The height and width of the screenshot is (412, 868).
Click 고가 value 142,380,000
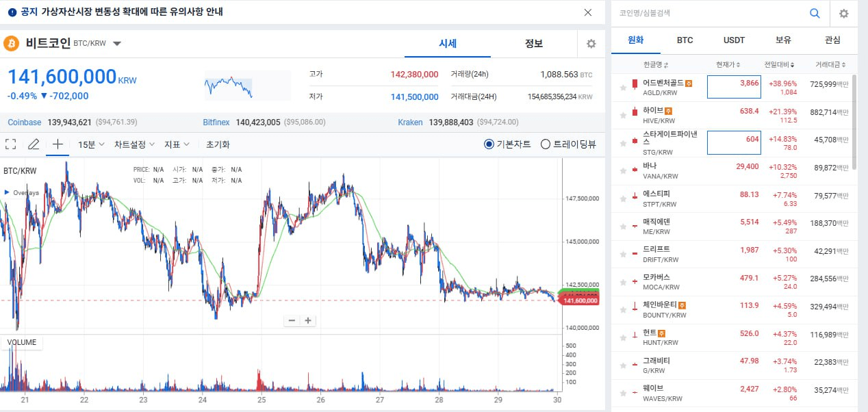(414, 74)
